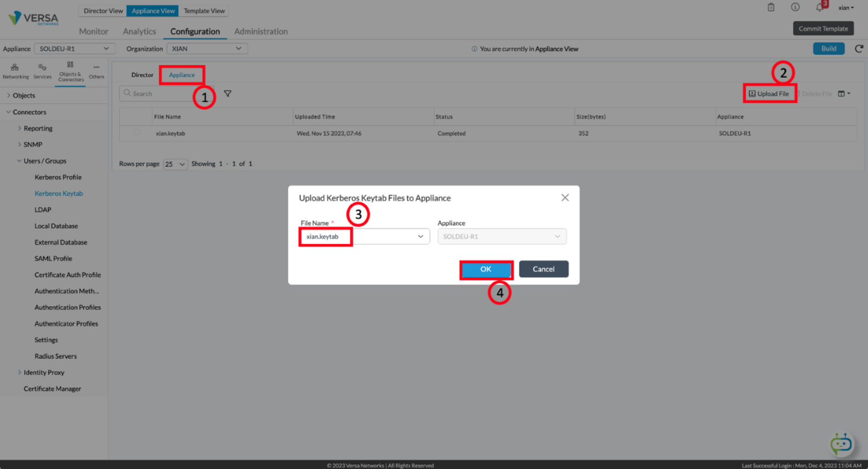Click the Versa Networks logo
The width and height of the screenshot is (868, 469).
coord(33,18)
